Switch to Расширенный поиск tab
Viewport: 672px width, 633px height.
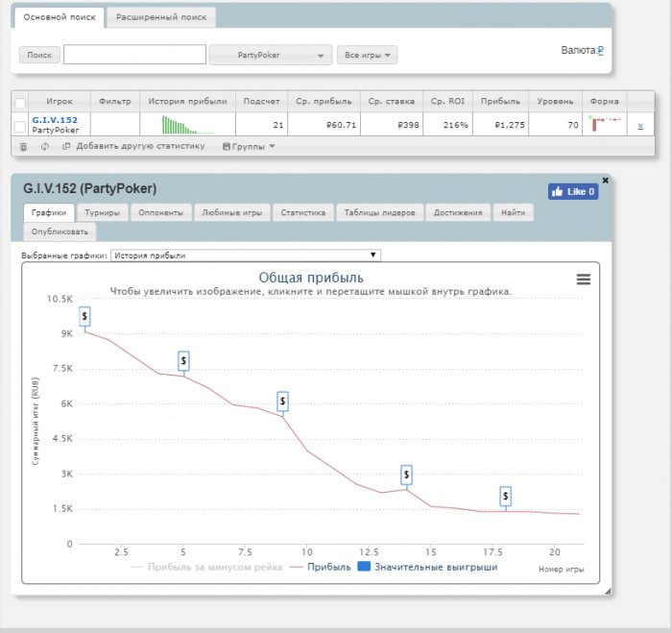point(161,17)
